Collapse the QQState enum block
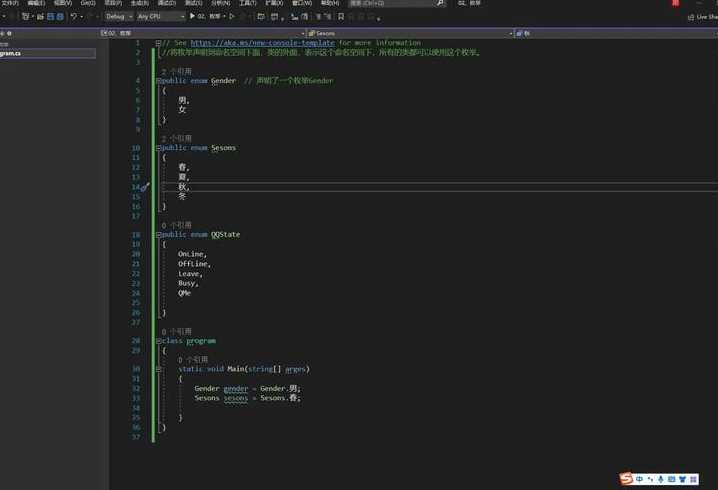718x490 pixels. point(158,235)
